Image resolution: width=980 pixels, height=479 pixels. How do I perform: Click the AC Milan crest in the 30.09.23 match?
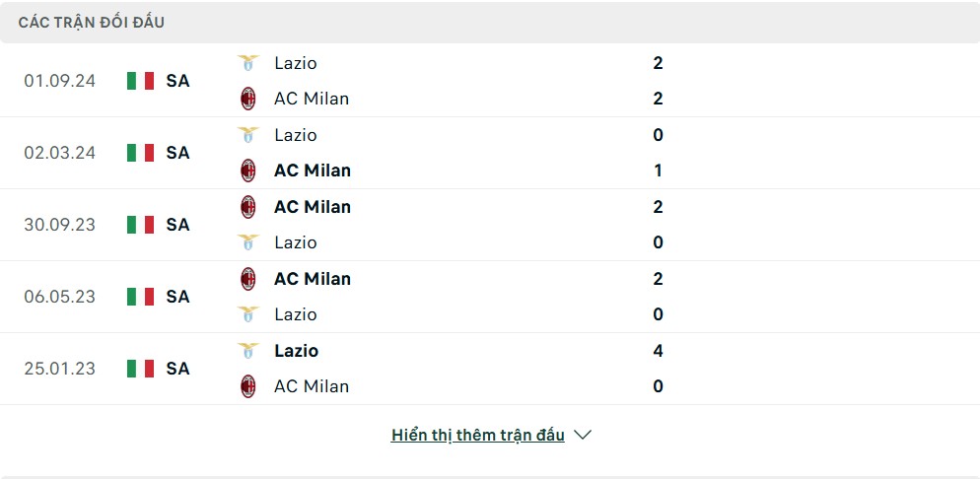click(248, 207)
